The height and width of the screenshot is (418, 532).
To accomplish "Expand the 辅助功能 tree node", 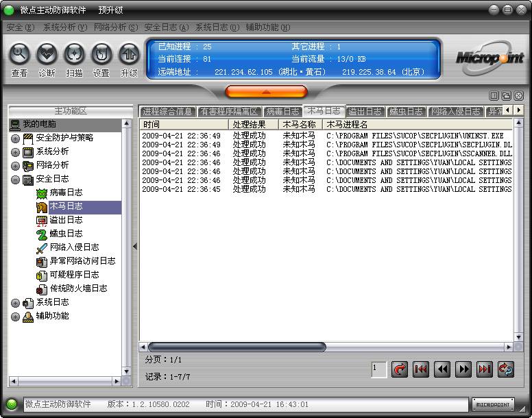I will 15,317.
